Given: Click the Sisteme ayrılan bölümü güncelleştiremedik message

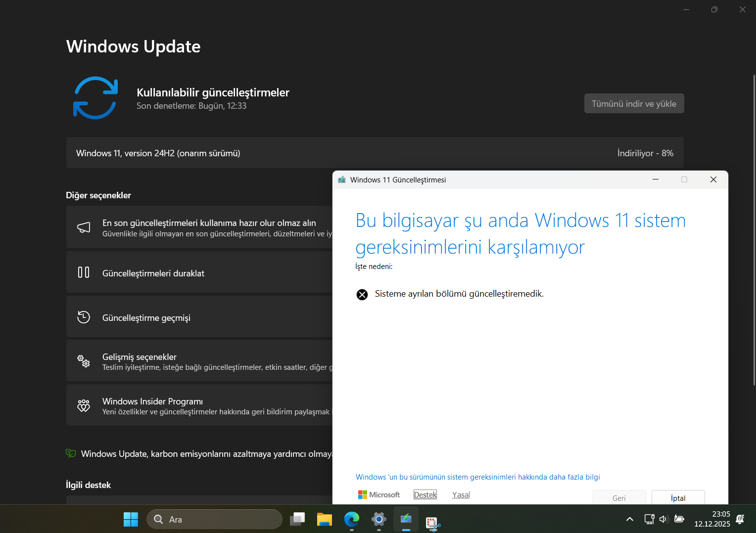Looking at the screenshot, I should 459,294.
